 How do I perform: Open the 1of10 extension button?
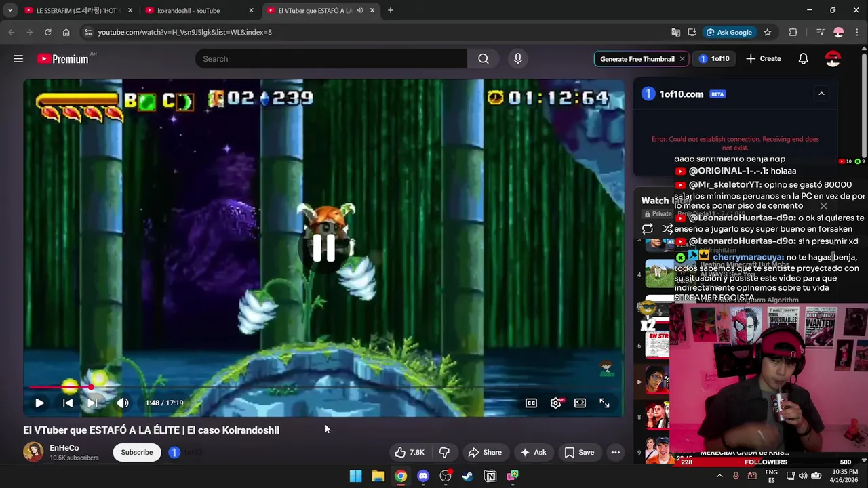tap(714, 59)
